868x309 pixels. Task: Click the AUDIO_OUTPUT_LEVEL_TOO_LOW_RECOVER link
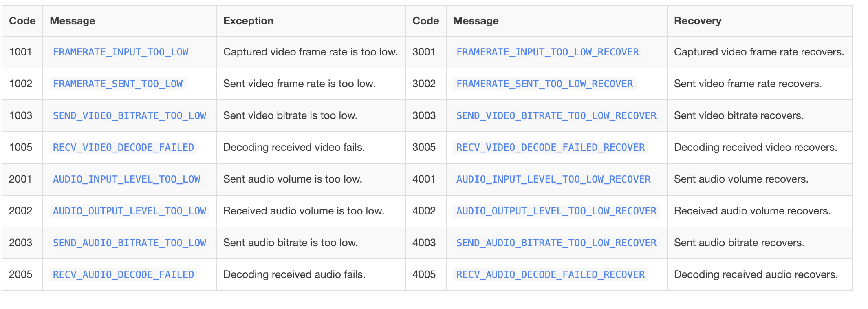click(557, 211)
